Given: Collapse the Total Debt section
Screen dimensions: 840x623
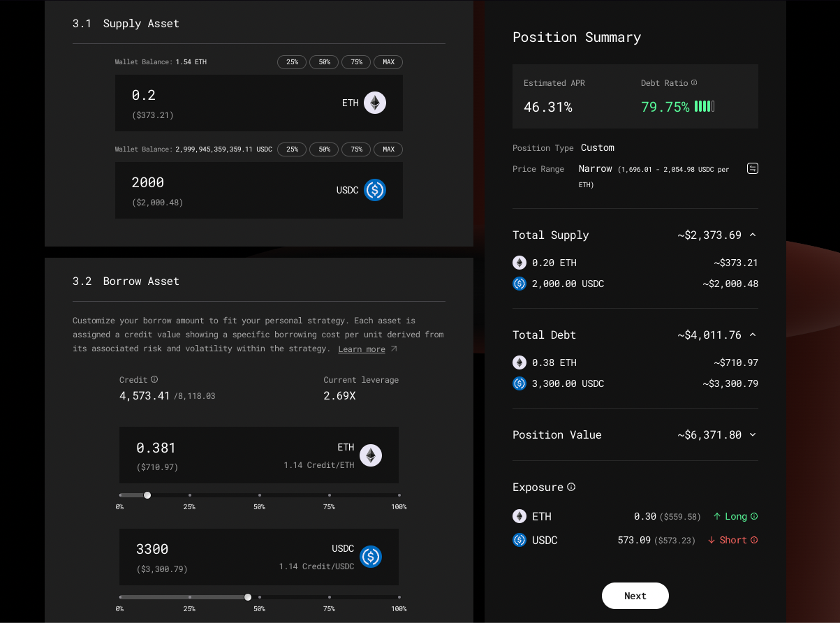Looking at the screenshot, I should tap(753, 335).
